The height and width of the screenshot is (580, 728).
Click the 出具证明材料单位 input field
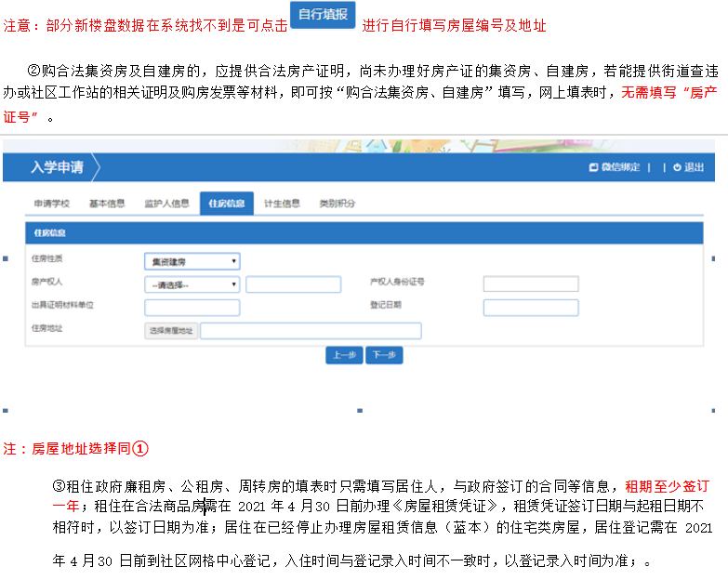(x=192, y=308)
